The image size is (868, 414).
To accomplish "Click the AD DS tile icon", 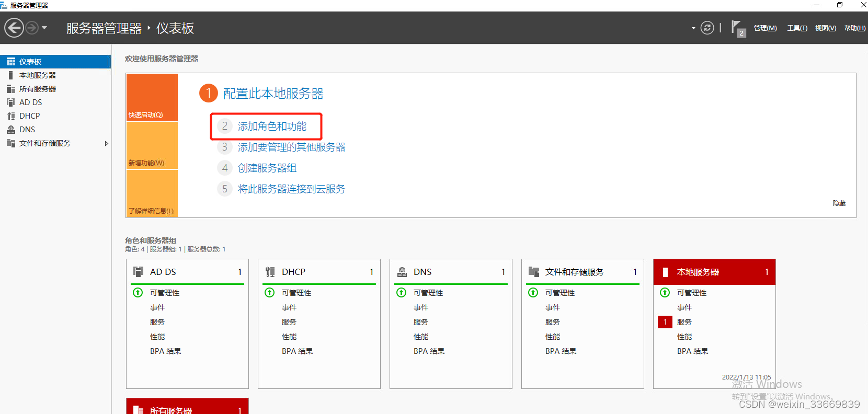I will coord(139,272).
